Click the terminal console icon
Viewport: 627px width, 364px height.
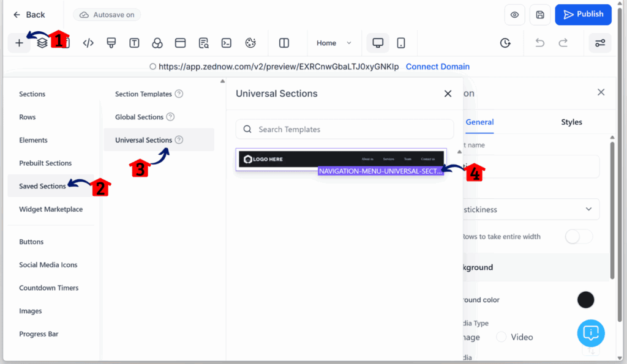227,43
